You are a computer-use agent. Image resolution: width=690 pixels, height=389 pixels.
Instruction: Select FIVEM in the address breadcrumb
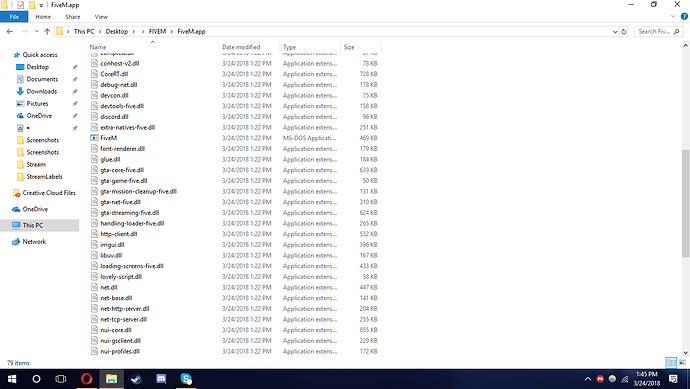(x=157, y=32)
